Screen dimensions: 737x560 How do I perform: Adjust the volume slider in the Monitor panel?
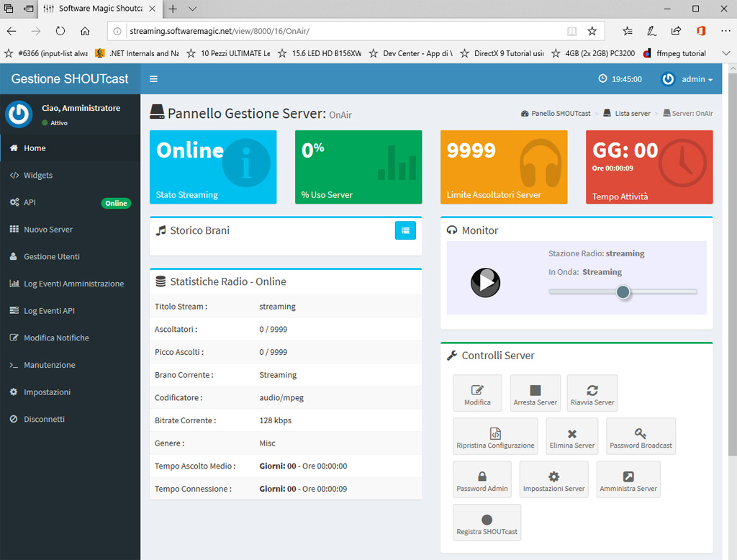click(x=623, y=293)
